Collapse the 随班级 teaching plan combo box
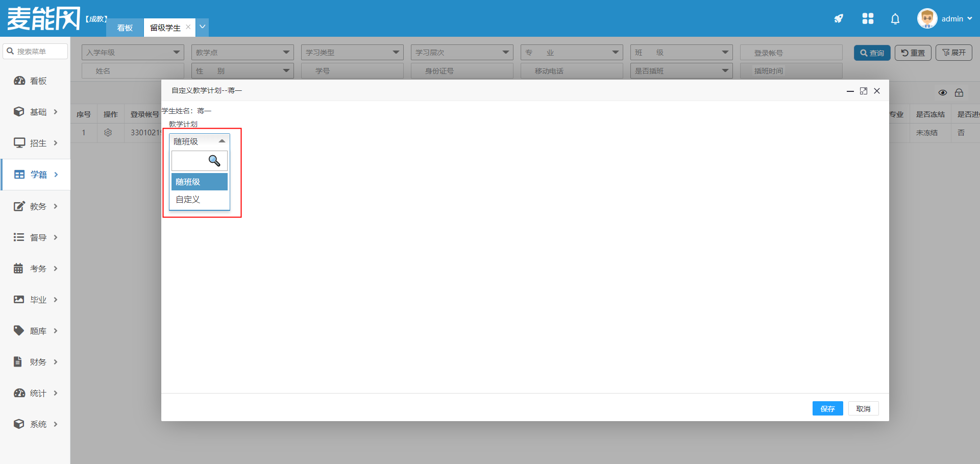This screenshot has width=980, height=464. [x=200, y=141]
